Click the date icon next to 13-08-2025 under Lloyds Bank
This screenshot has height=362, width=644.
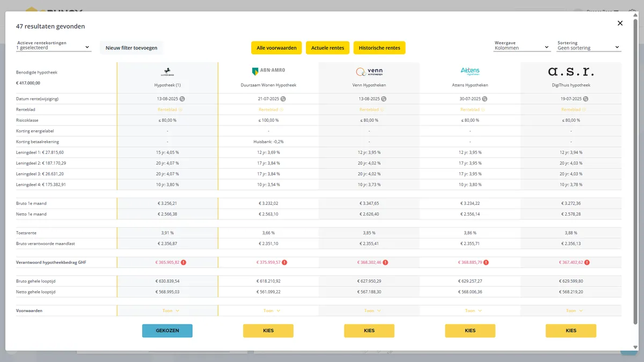click(x=182, y=99)
